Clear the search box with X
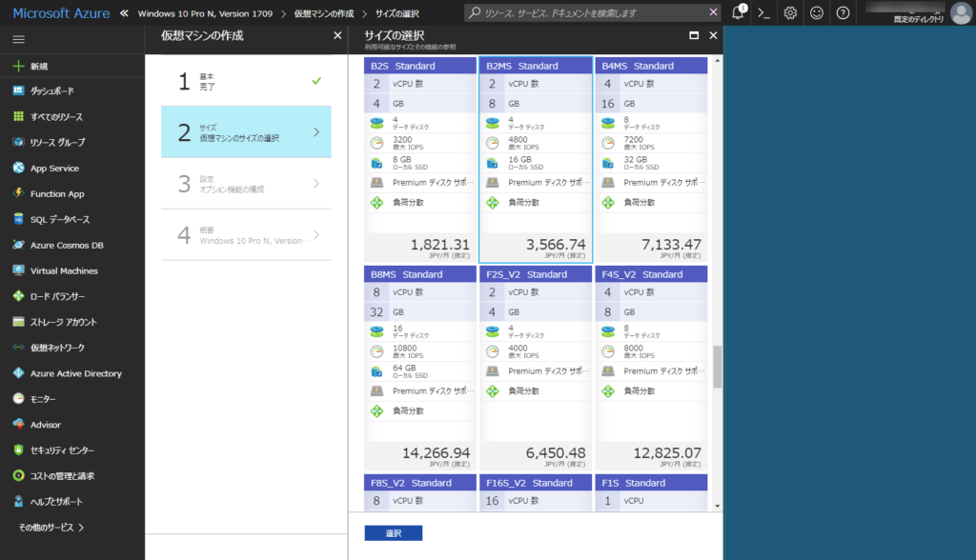 [713, 11]
